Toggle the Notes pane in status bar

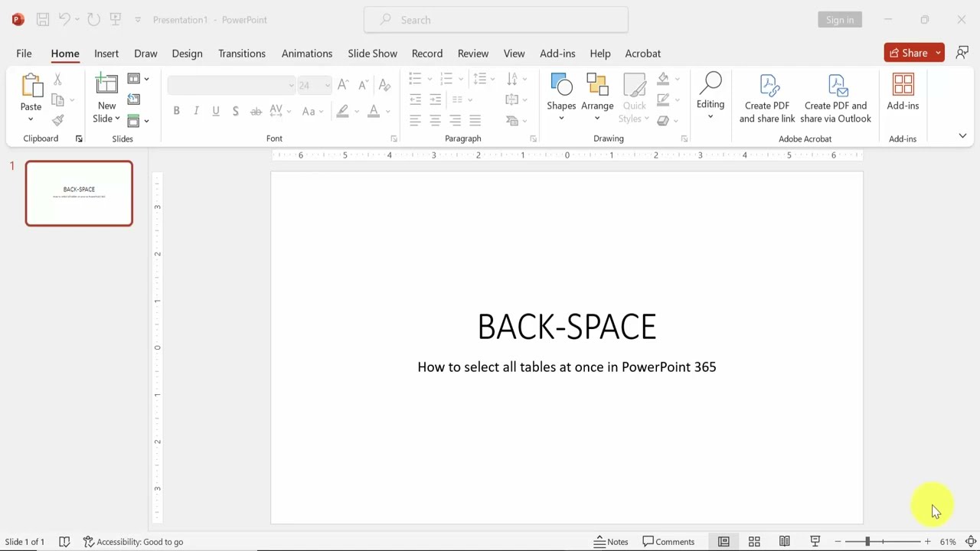tap(611, 542)
